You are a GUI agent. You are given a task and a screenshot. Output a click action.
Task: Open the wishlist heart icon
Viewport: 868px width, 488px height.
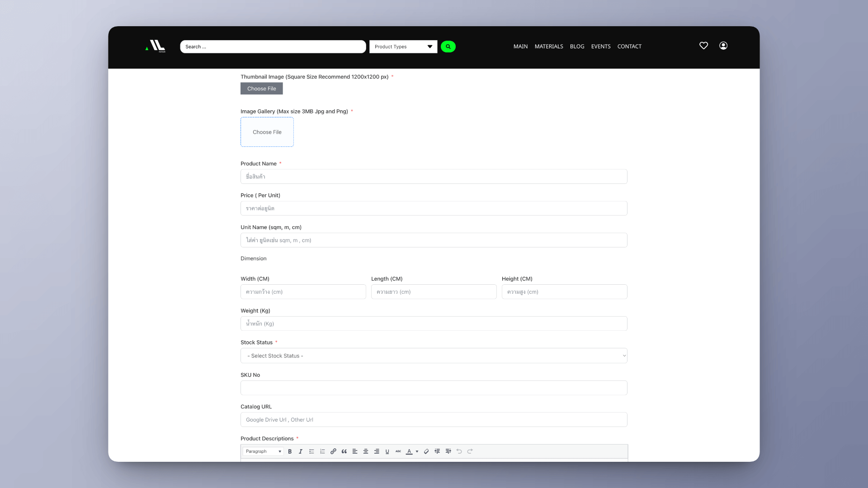[703, 46]
